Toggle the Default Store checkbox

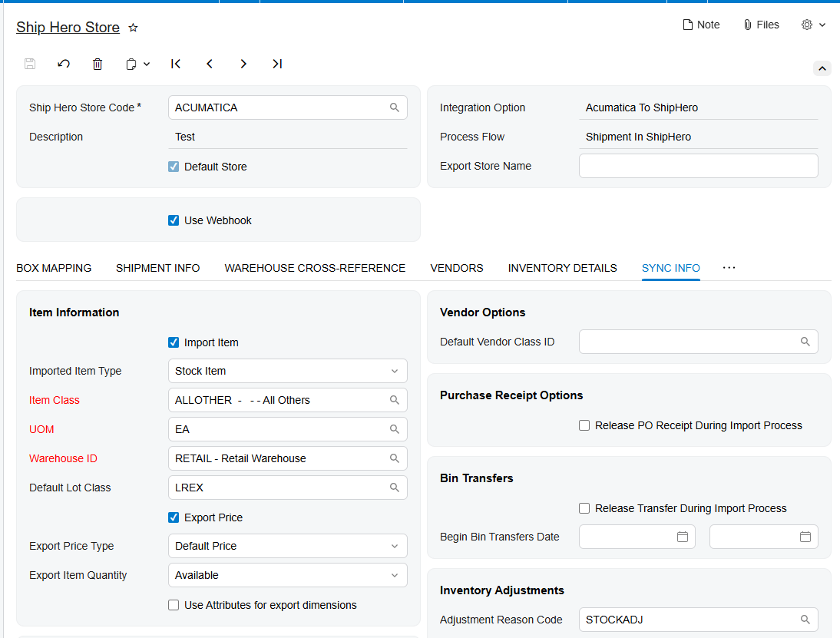coord(174,167)
